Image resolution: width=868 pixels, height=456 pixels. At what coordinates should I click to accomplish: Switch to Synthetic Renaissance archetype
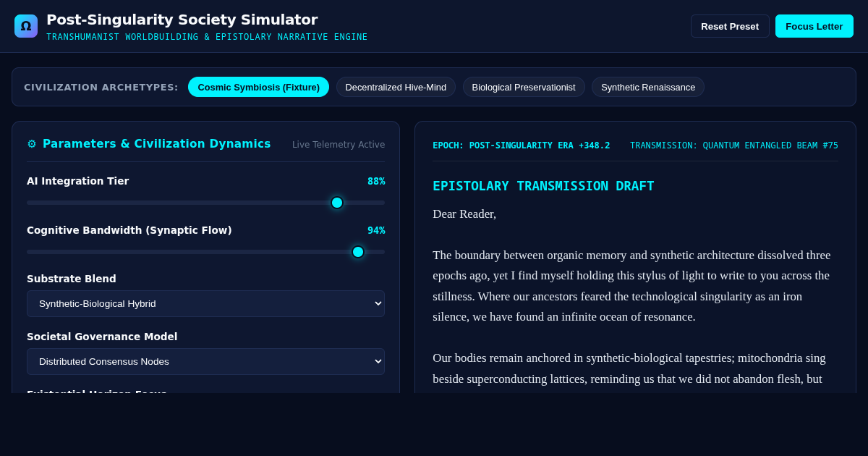pyautogui.click(x=648, y=87)
